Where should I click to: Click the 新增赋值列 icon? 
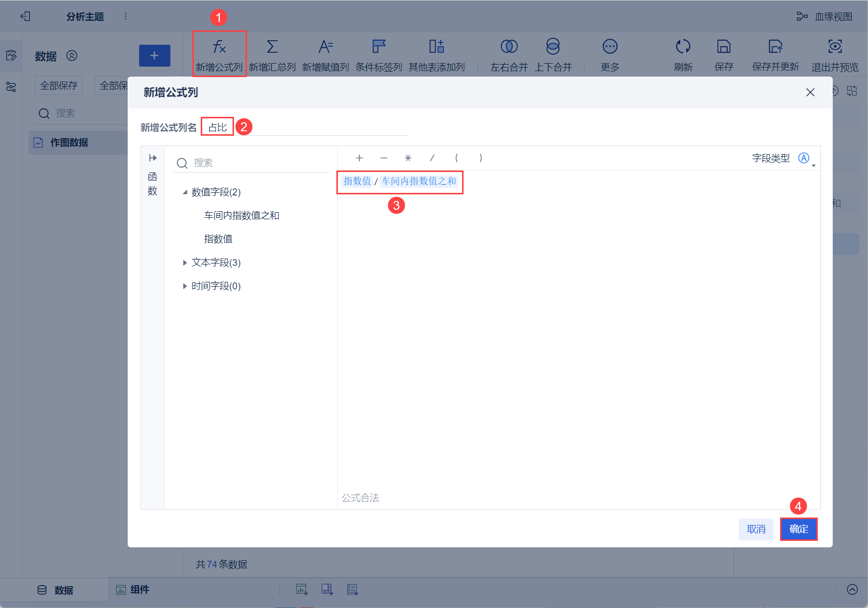[325, 47]
